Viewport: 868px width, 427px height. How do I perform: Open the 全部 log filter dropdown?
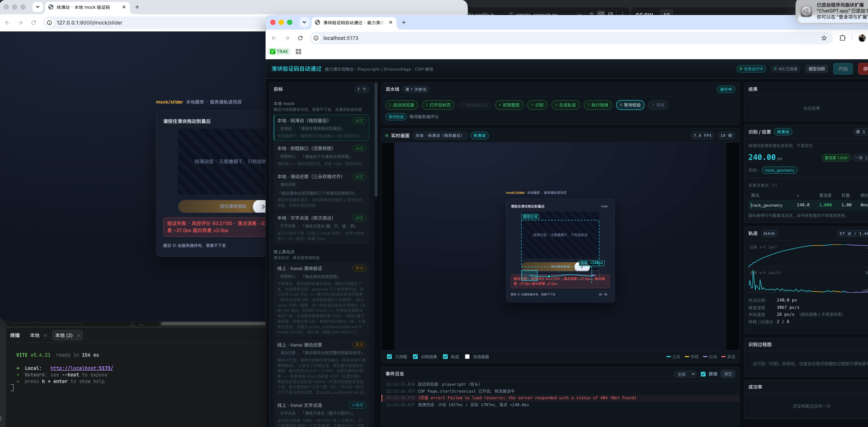[685, 374]
